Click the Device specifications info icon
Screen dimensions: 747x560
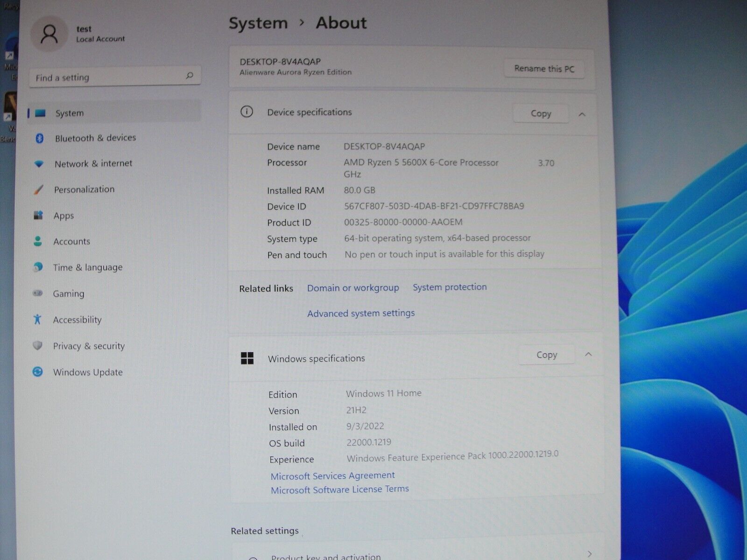pos(247,112)
